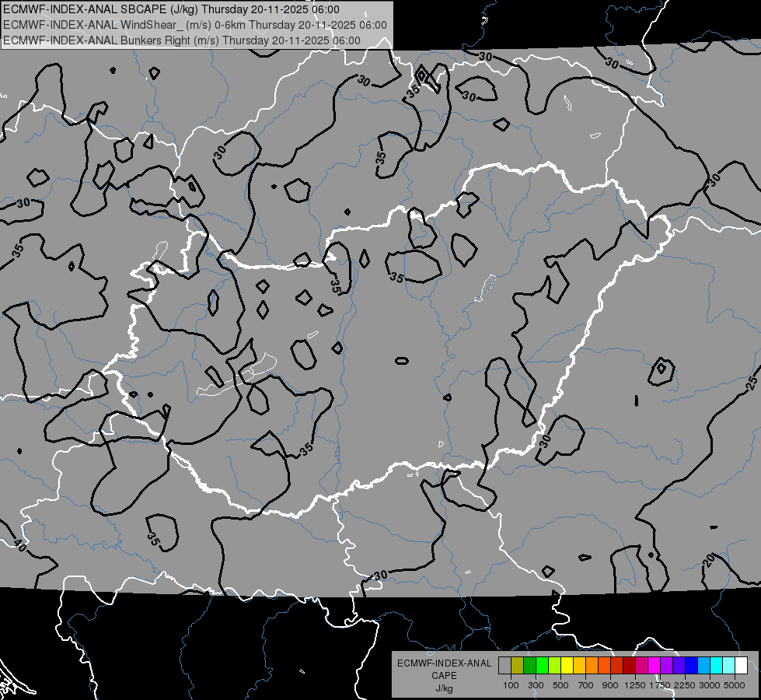The height and width of the screenshot is (700, 761).
Task: Click the legend value 2250
Action: (686, 685)
